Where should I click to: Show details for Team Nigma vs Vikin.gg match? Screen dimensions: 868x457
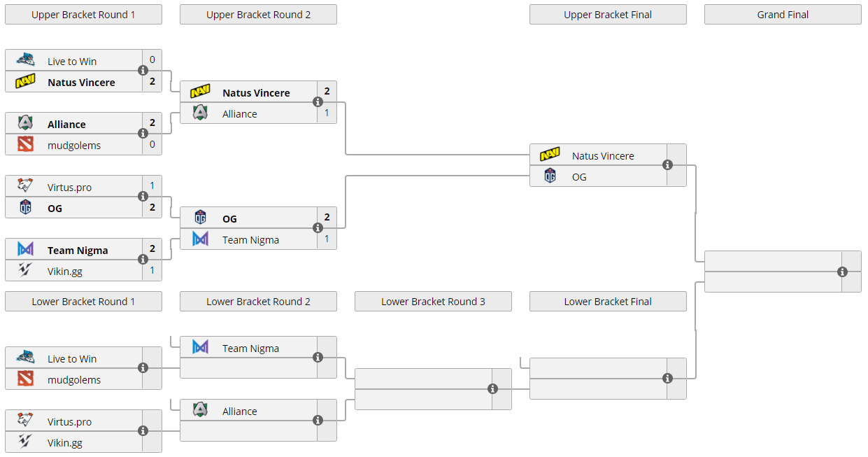[143, 260]
